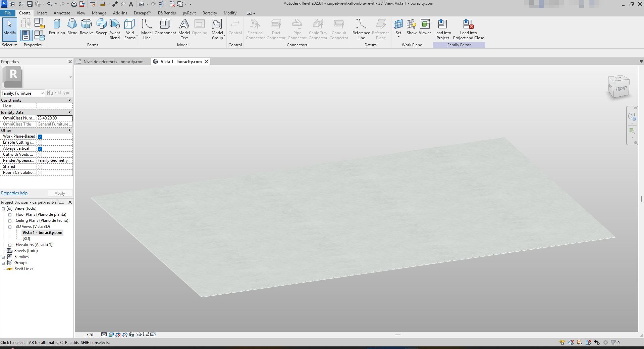Show the current work plane
The height and width of the screenshot is (349, 644).
click(x=412, y=27)
